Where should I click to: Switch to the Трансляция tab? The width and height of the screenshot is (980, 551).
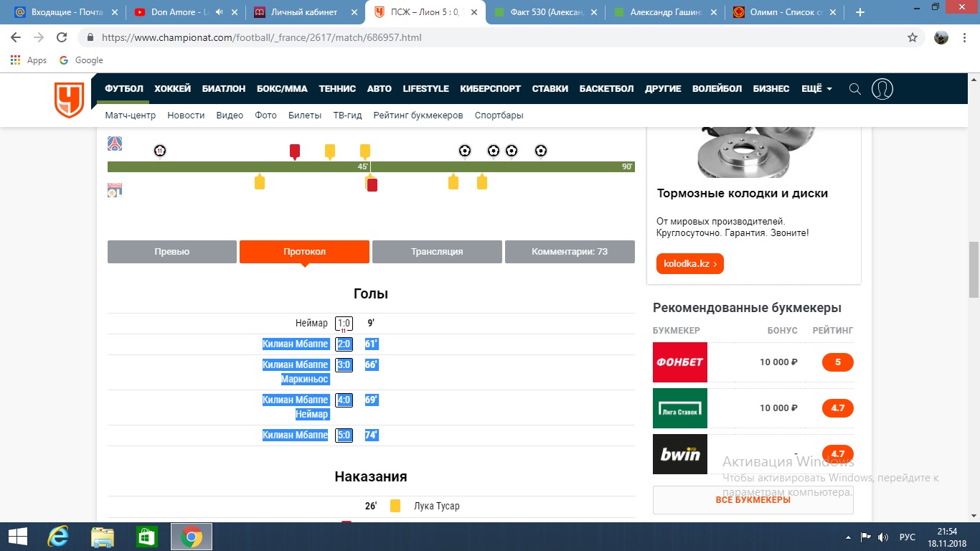[x=437, y=252]
